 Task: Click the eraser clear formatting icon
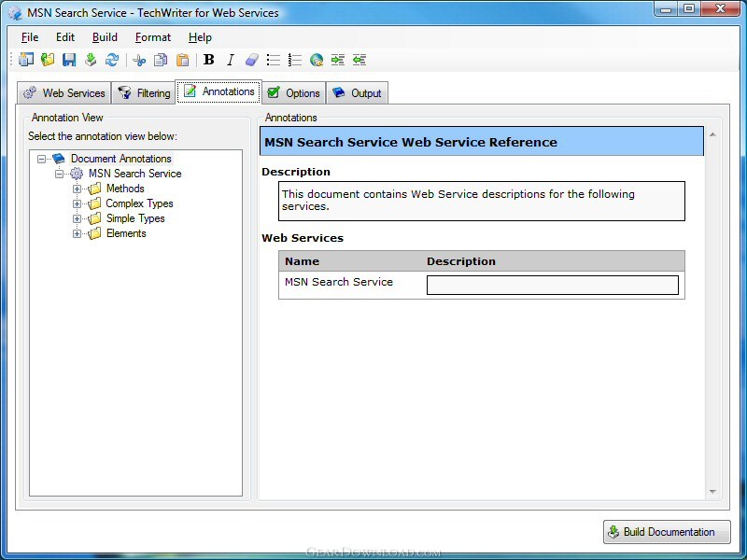tap(251, 60)
